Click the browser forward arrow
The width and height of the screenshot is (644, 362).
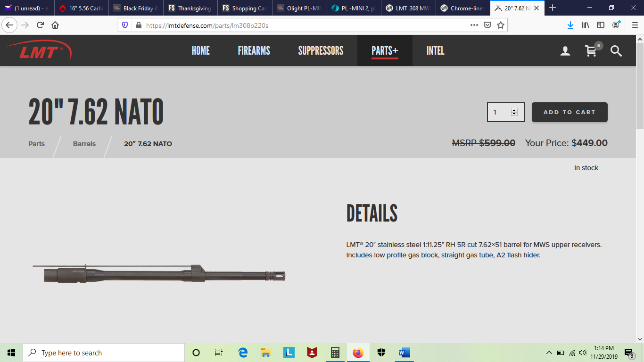(x=25, y=25)
